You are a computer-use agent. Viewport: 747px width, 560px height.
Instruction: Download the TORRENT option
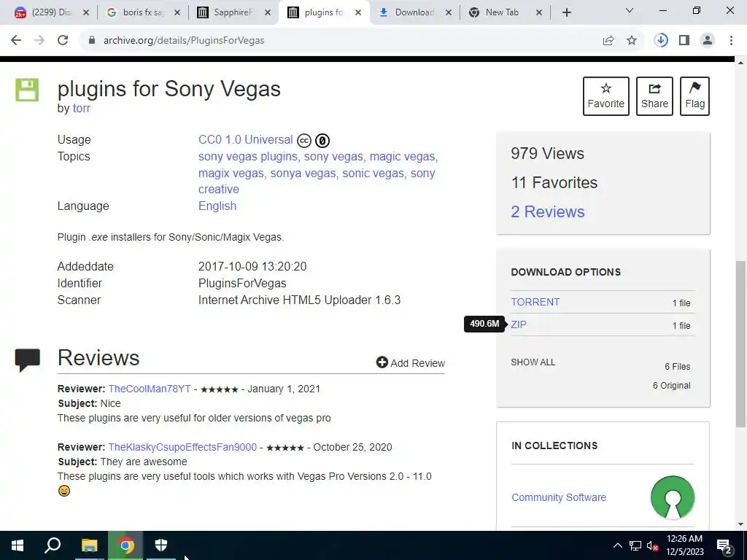(x=535, y=302)
